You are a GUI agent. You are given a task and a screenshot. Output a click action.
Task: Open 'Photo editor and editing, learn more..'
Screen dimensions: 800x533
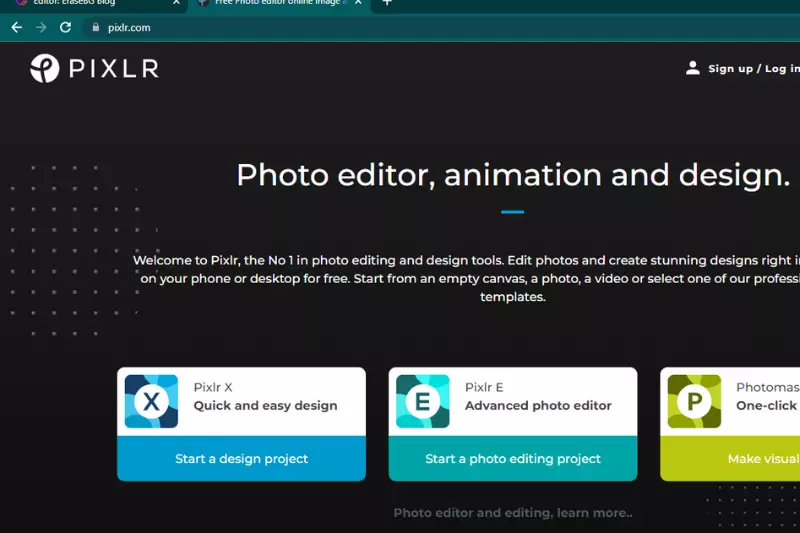[x=513, y=513]
